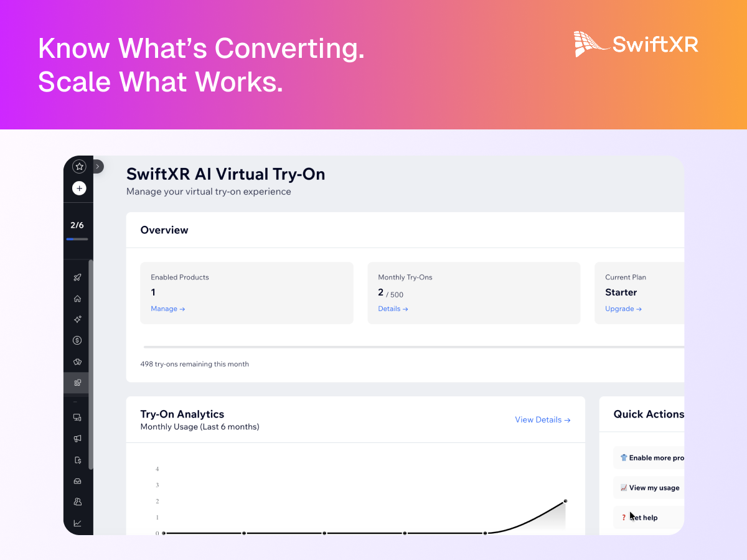The image size is (747, 560).
Task: Open Details link under Monthly Try-Ons
Action: coord(393,309)
